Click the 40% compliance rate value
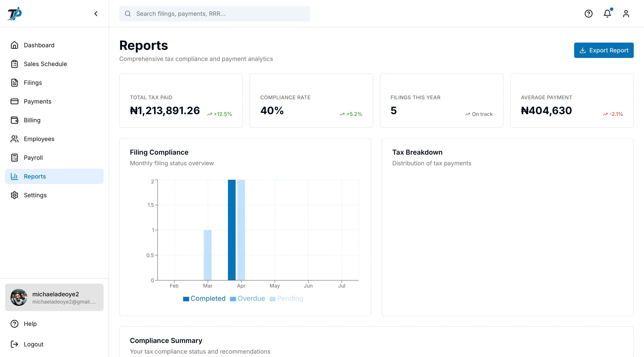Image resolution: width=644 pixels, height=357 pixels. point(272,111)
